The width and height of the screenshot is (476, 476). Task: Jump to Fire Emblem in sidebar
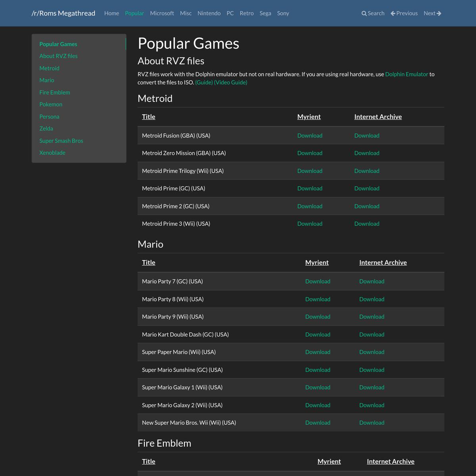(x=55, y=92)
